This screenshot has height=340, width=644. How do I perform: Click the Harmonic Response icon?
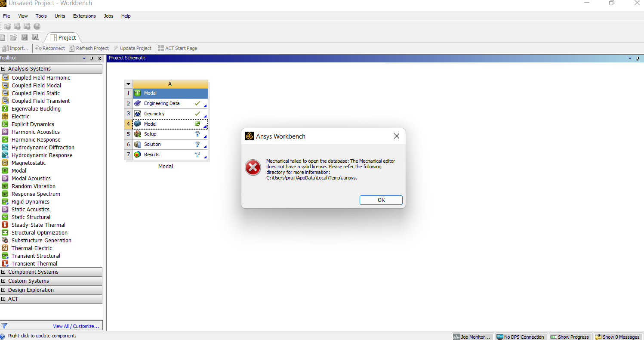(5, 139)
